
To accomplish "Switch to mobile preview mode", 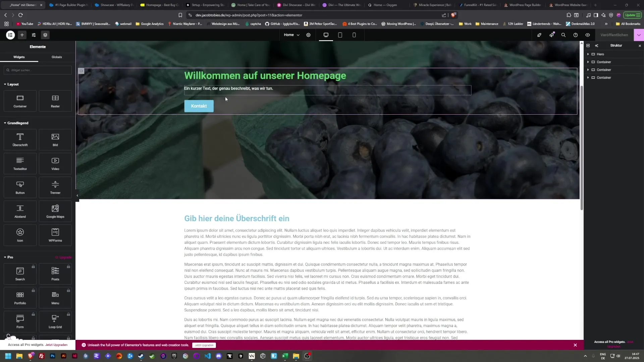I will pos(354,35).
